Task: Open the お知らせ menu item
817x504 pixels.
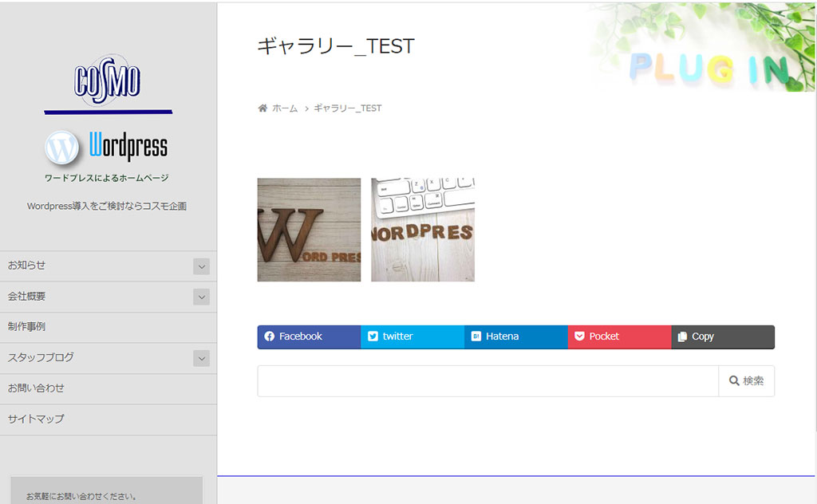Action: 27,266
